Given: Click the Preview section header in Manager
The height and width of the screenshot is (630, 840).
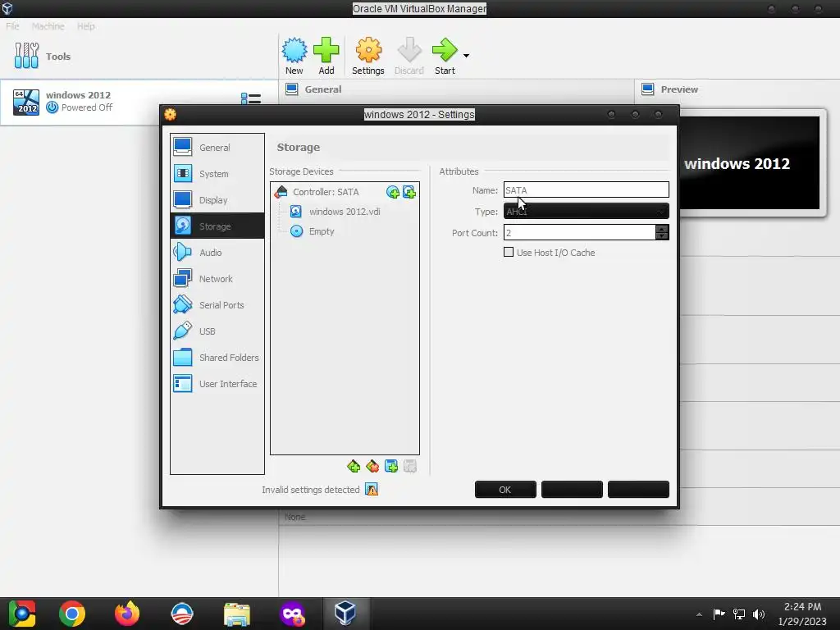Looking at the screenshot, I should click(678, 89).
